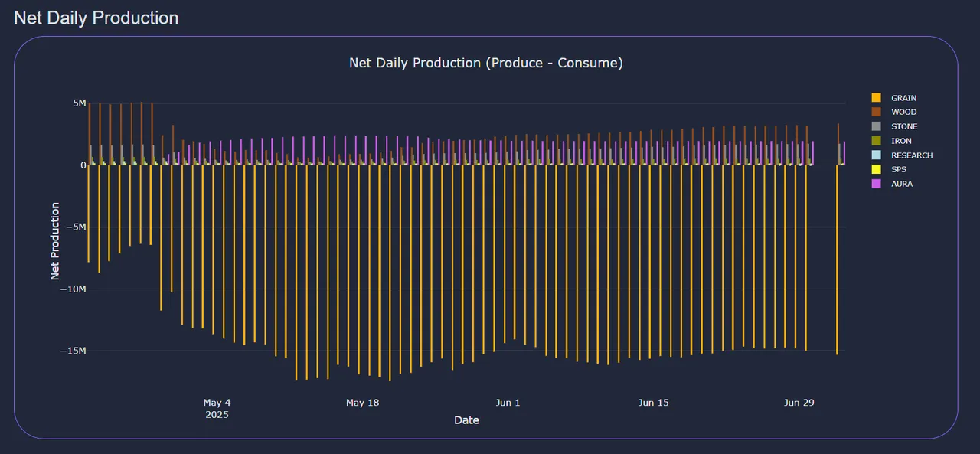Image resolution: width=980 pixels, height=454 pixels.
Task: Click the May 4 2025 date tick
Action: point(217,408)
